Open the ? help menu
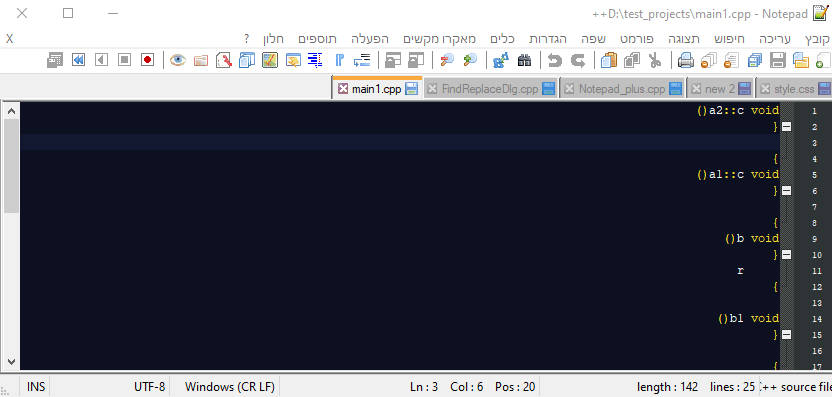Viewport: 832px width, 397px height. (247, 39)
